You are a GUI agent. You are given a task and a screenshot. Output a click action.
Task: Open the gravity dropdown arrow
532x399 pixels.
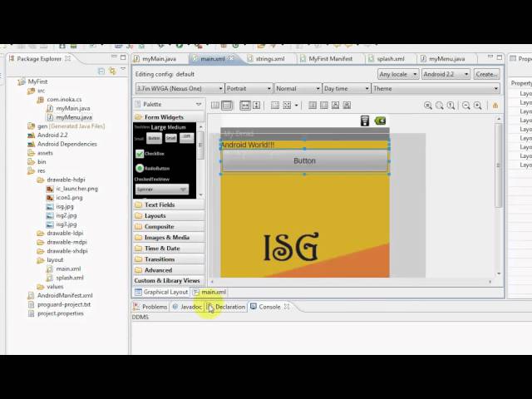[296, 106]
